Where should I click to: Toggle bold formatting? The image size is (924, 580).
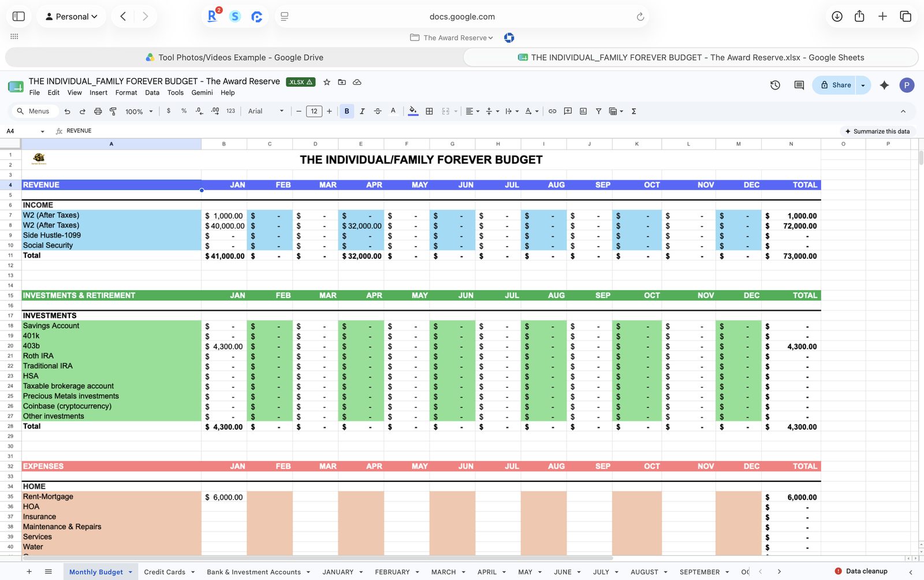346,111
